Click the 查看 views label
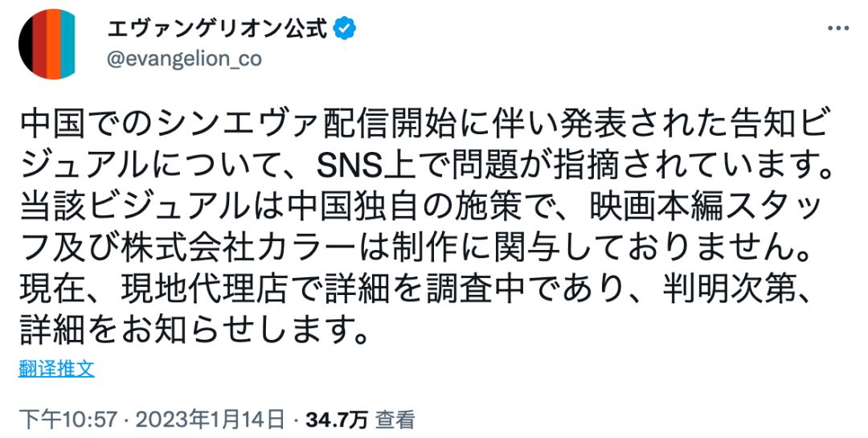 pyautogui.click(x=395, y=418)
